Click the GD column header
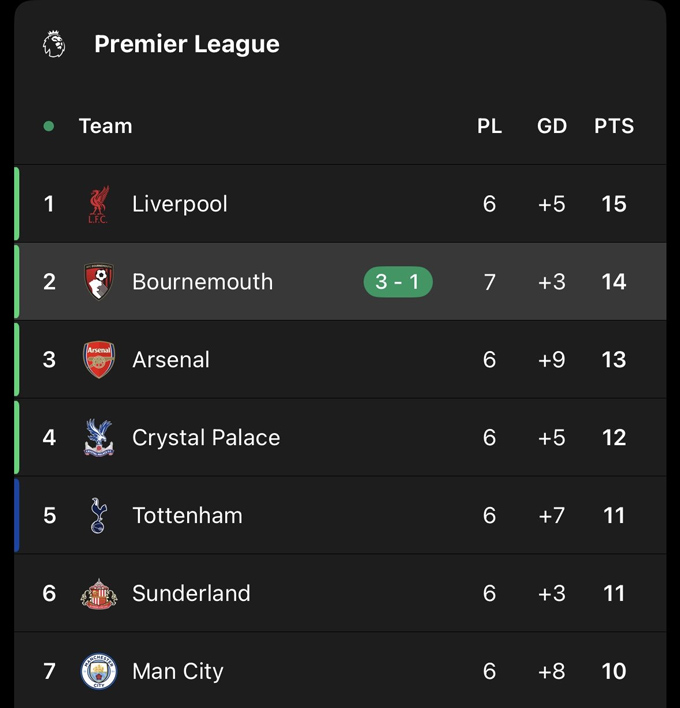 click(552, 126)
